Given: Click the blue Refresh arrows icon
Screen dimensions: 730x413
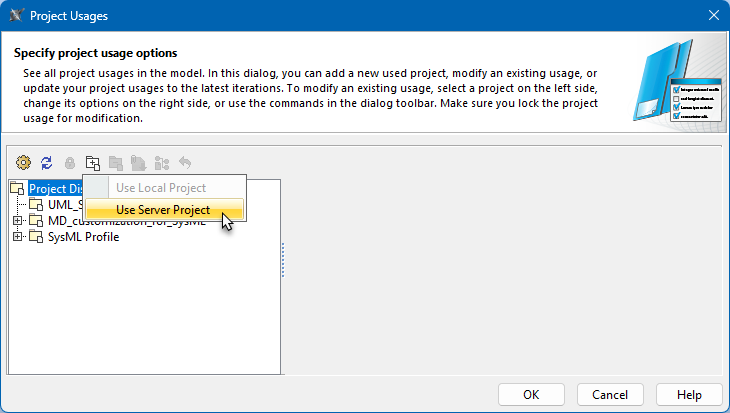Looking at the screenshot, I should coord(46,162).
